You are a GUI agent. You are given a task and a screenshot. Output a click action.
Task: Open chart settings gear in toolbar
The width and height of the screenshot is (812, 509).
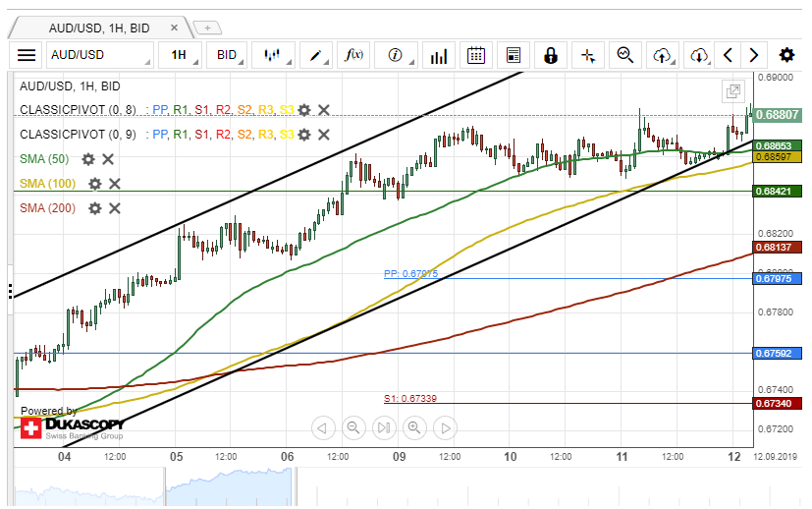click(x=786, y=55)
